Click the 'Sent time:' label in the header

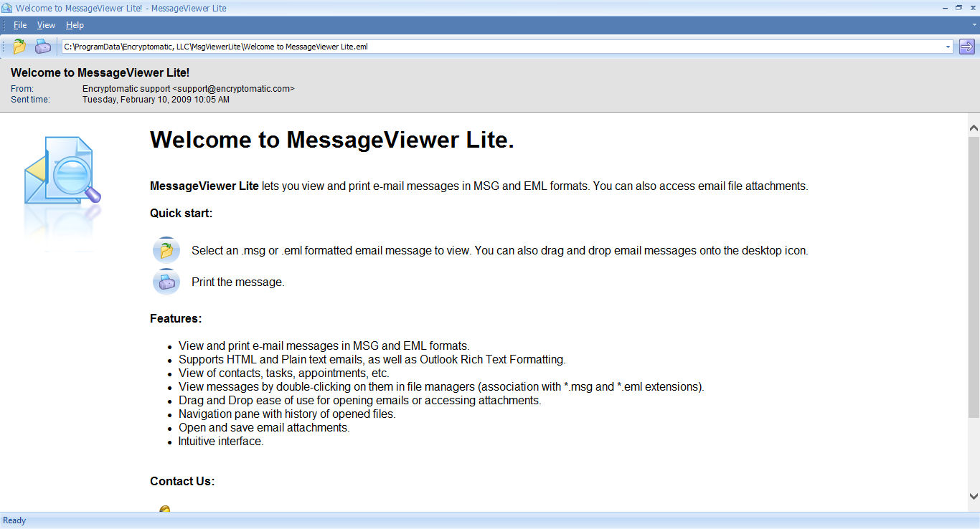30,100
